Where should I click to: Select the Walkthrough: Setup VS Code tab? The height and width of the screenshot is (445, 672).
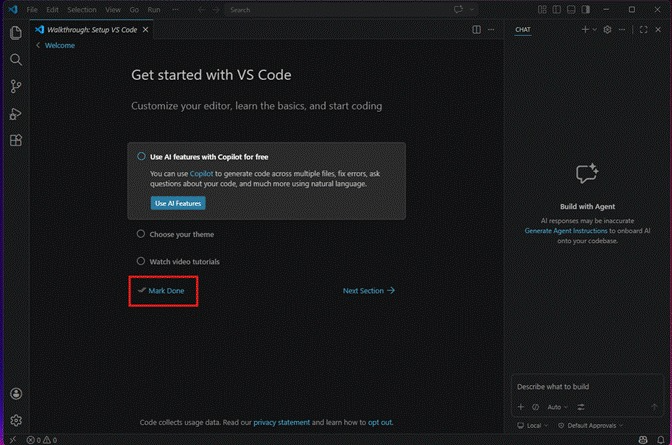(92, 30)
